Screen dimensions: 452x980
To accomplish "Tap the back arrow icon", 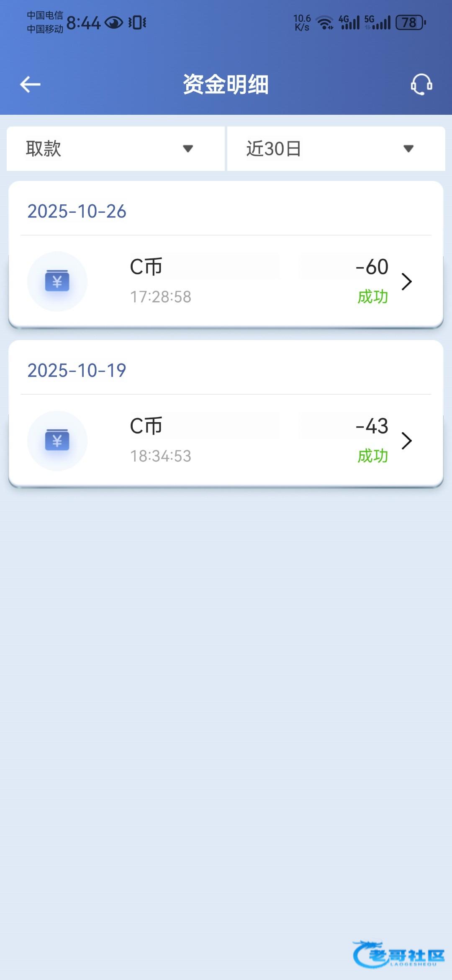I will coord(30,84).
